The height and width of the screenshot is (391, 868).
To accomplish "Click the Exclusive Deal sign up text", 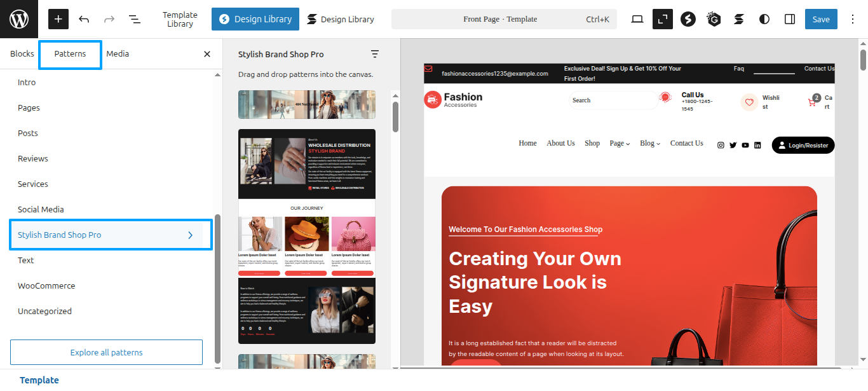I will [623, 74].
